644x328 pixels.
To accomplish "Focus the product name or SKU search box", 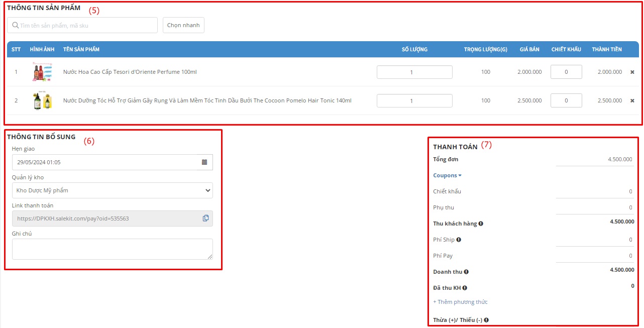I will [82, 25].
